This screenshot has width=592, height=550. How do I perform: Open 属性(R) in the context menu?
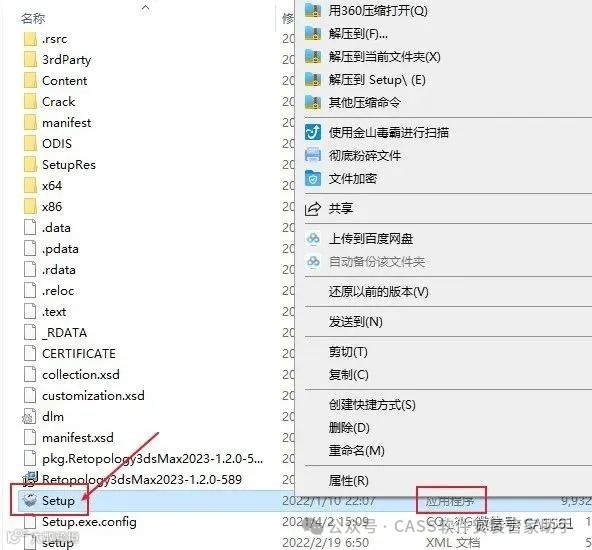348,481
